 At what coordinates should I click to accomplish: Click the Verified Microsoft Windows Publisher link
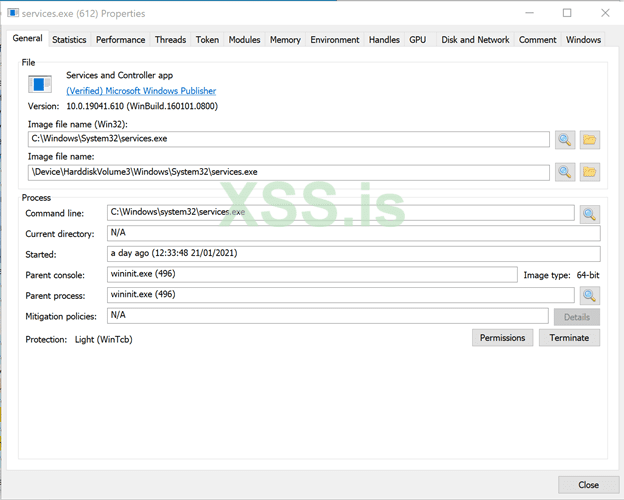(141, 91)
